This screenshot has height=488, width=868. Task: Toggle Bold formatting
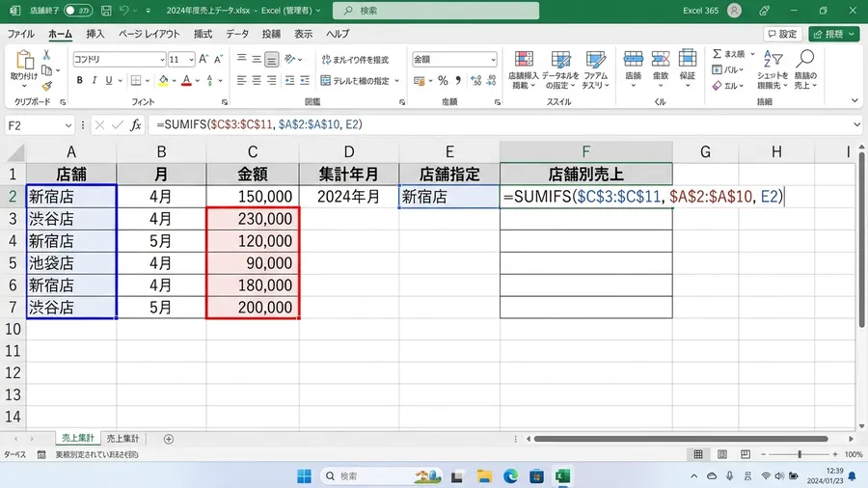[80, 81]
